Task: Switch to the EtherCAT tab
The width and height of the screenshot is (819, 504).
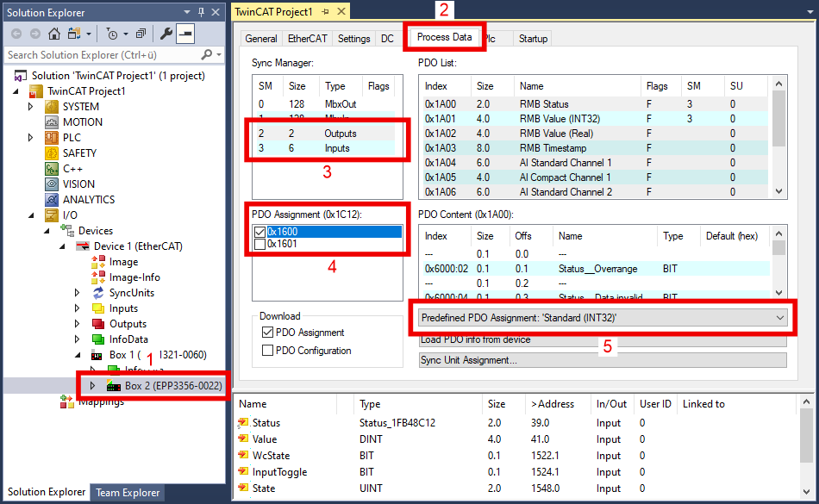Action: (307, 39)
